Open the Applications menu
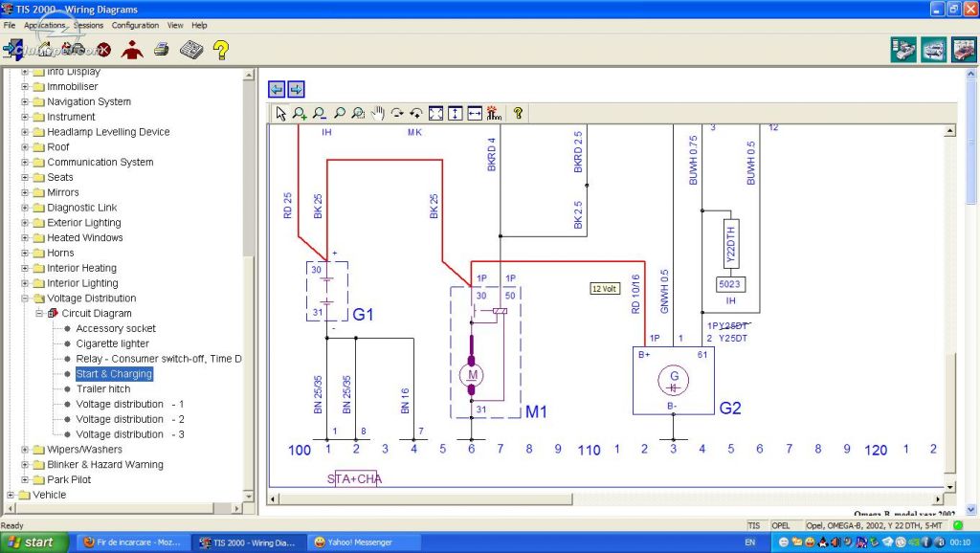Screen dimensions: 980x553 point(44,25)
